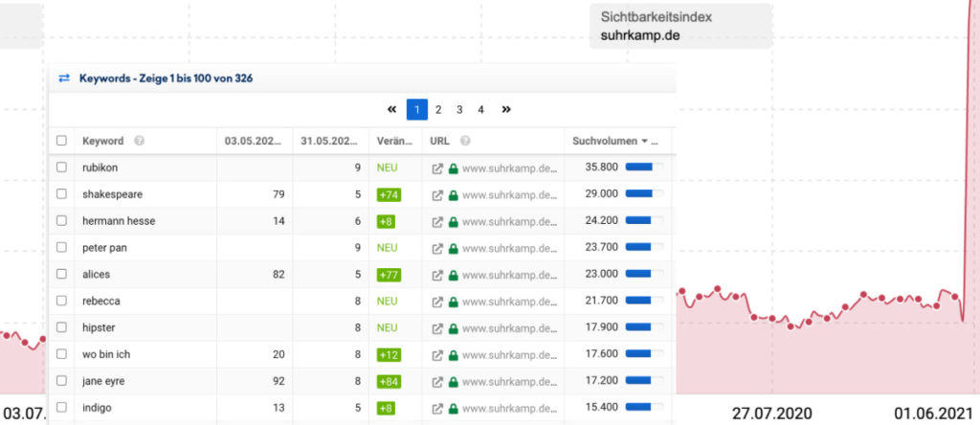
Task: Tick the select-all checkbox in table header
Action: pos(62,141)
